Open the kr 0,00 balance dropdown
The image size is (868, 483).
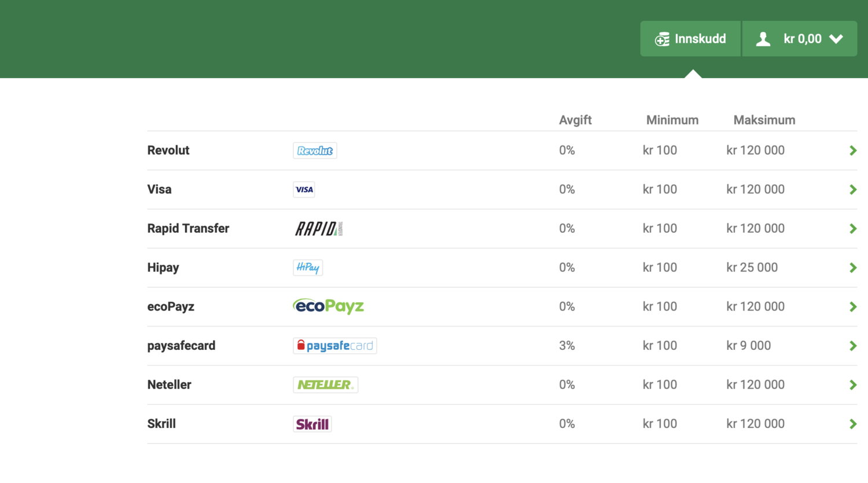pyautogui.click(x=800, y=39)
